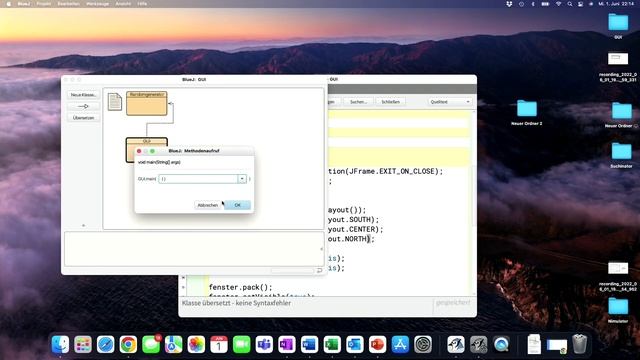The width and height of the screenshot is (640, 360).
Task: Open FaceTime from the dock
Action: tap(242, 344)
